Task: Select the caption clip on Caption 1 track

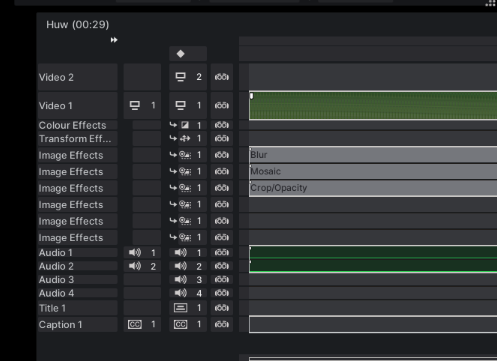Action: (x=373, y=324)
